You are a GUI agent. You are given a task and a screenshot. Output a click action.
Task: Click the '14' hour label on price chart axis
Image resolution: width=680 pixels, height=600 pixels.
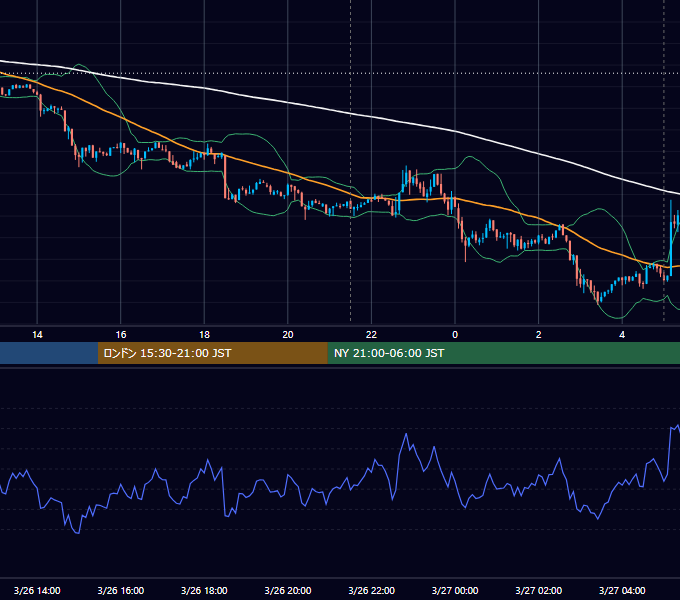37,335
